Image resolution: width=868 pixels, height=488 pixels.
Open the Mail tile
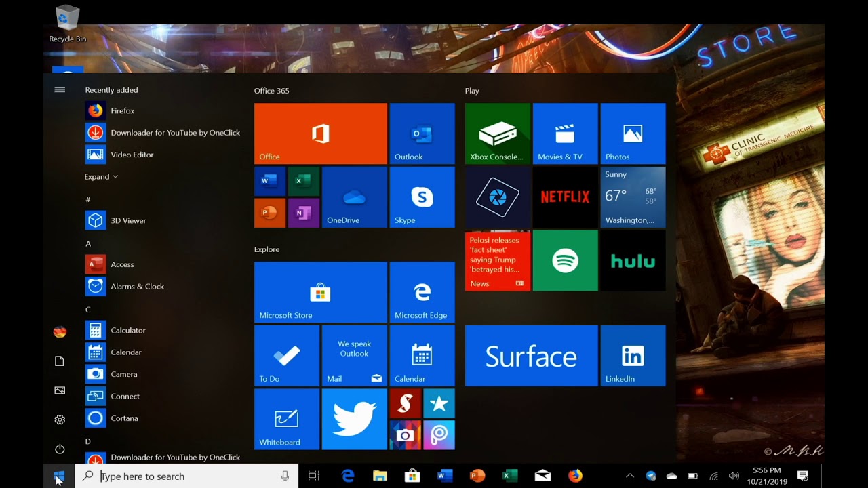[x=354, y=356]
